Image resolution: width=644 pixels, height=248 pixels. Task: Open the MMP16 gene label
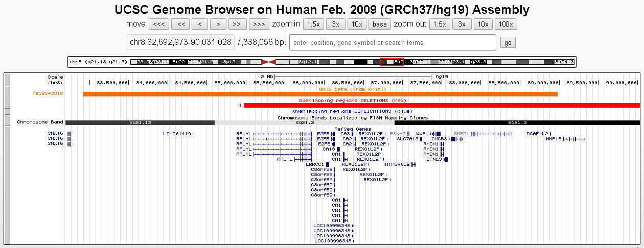coord(553,139)
